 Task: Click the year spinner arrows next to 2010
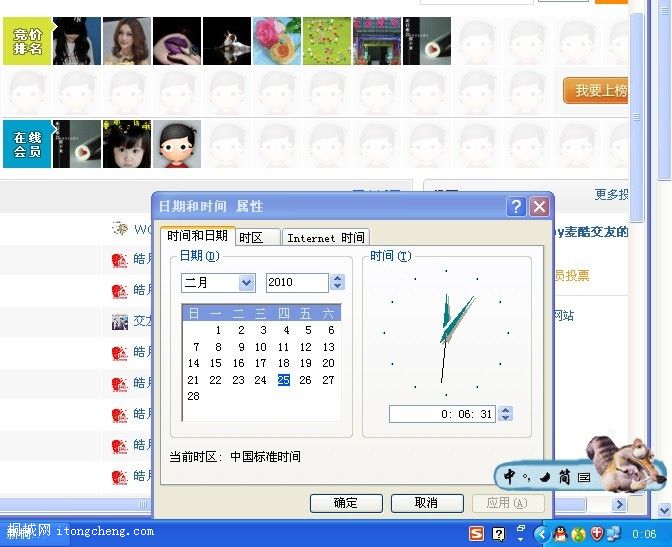coord(335,283)
